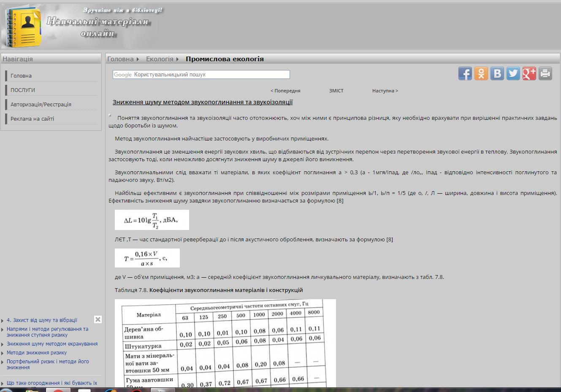Click the article heading Зниження шуму методом звукопоглинання
This screenshot has height=392, width=561.
click(203, 102)
